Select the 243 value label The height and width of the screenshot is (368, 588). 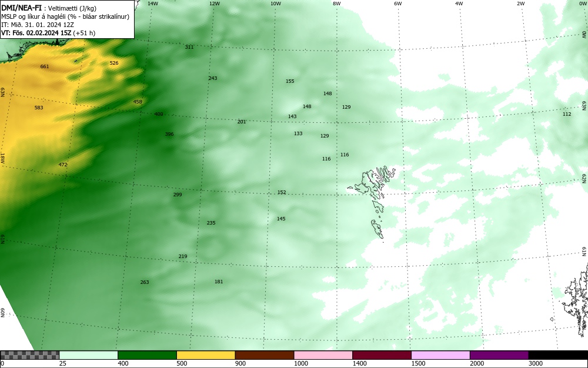(x=213, y=78)
